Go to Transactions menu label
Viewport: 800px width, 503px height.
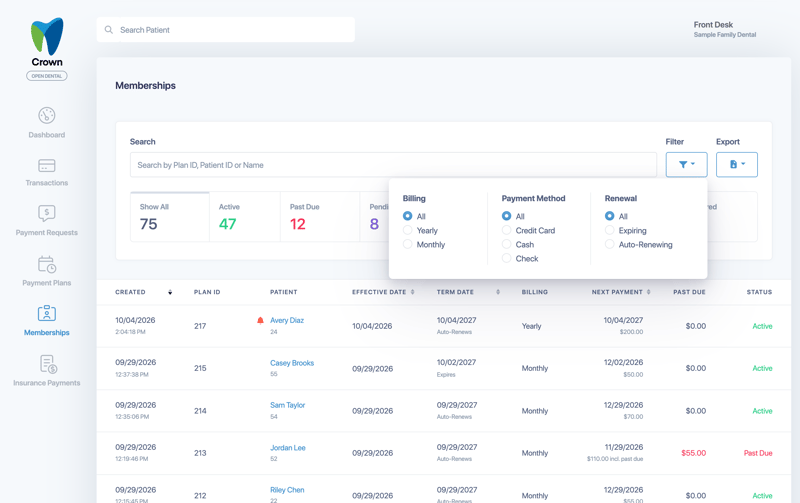[x=46, y=183]
